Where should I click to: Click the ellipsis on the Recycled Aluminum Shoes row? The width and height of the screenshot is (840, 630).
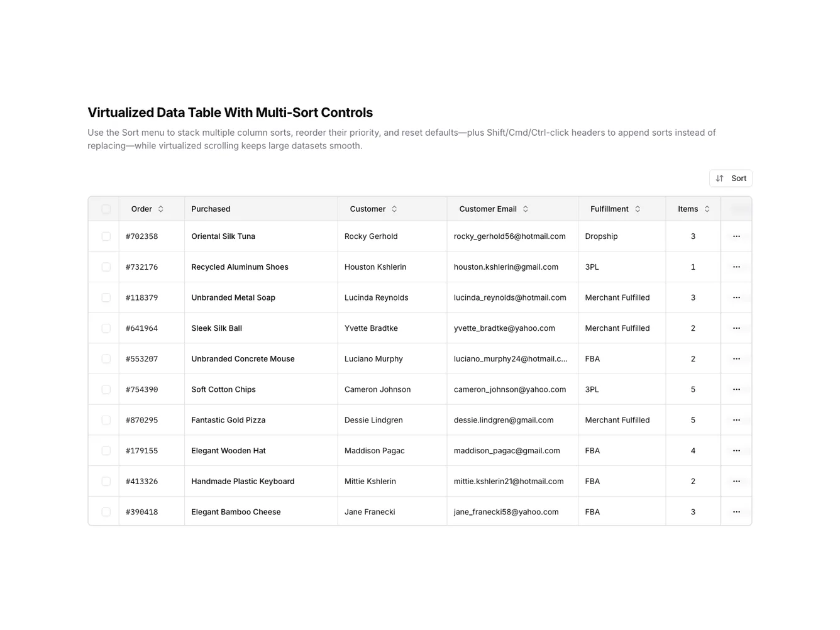point(736,267)
